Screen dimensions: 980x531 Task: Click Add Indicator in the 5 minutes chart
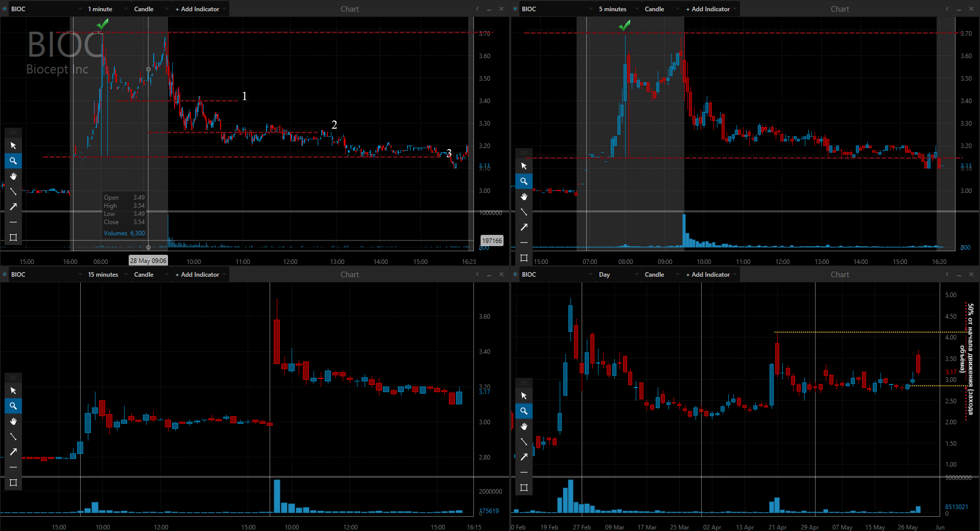click(x=711, y=9)
